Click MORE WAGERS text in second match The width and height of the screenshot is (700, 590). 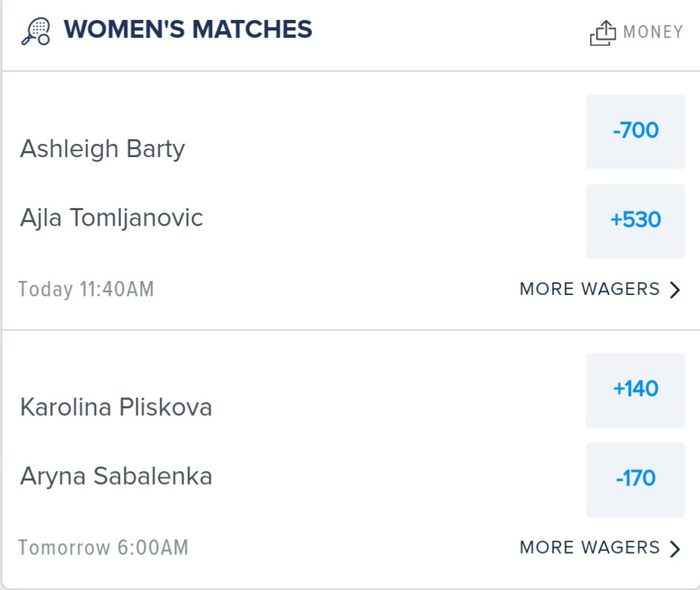590,548
